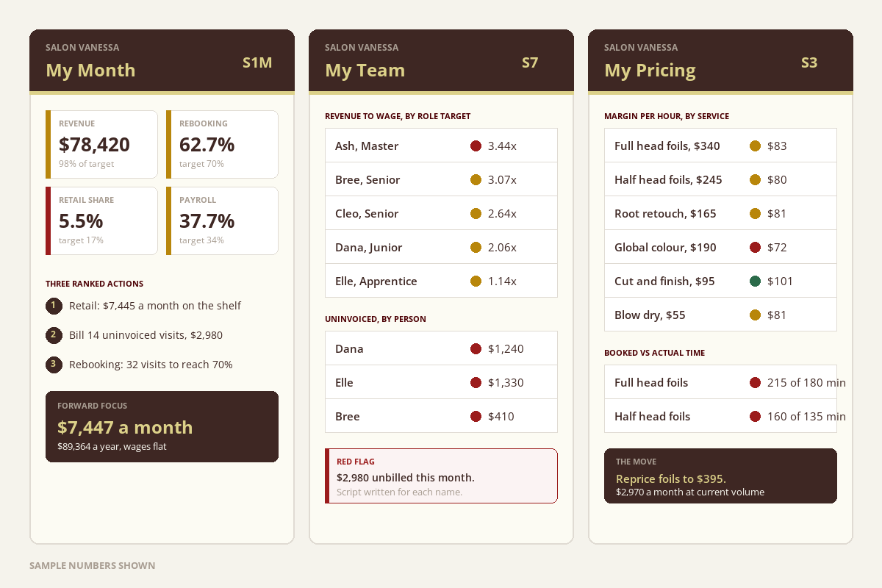The width and height of the screenshot is (882, 588).
Task: Click 'Bill 14 uninvoiced visits, $2,980'
Action: (x=146, y=335)
